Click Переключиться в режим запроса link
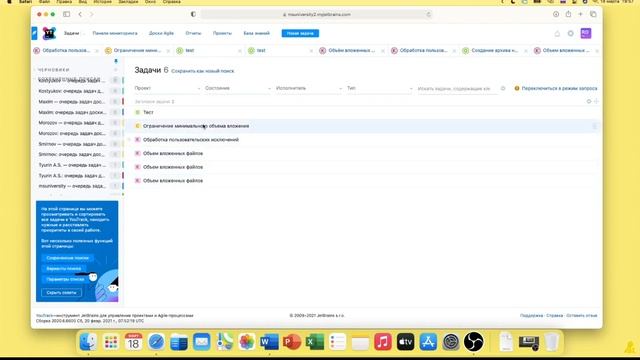This screenshot has width=640, height=360. point(559,88)
